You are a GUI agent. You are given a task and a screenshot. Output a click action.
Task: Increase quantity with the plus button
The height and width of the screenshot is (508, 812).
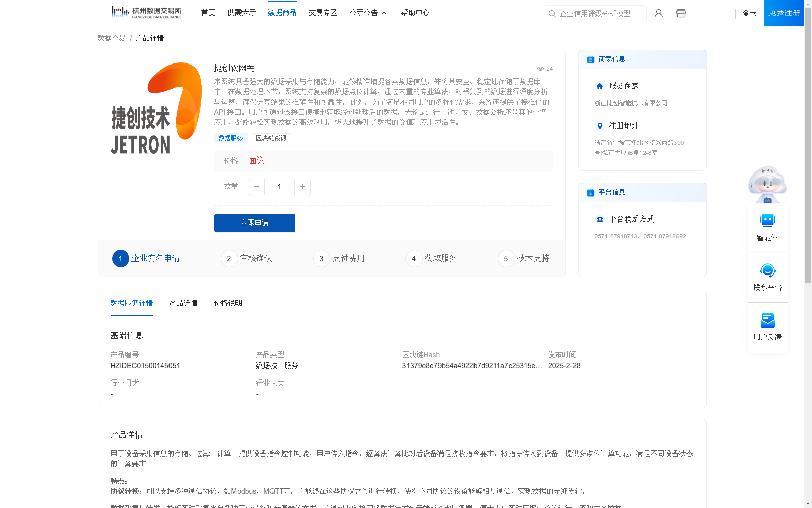click(x=302, y=187)
